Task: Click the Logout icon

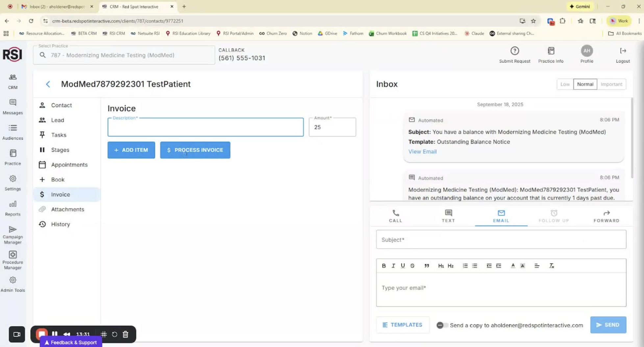Action: click(x=623, y=51)
